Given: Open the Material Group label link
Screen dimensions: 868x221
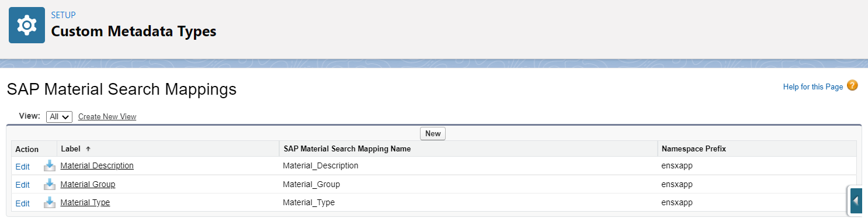Looking at the screenshot, I should point(88,184).
